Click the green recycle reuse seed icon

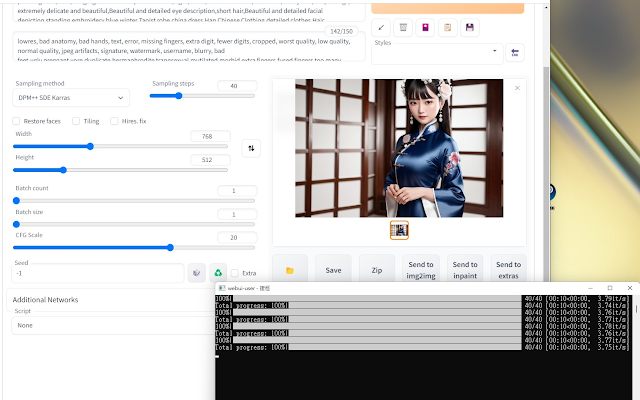click(x=218, y=273)
